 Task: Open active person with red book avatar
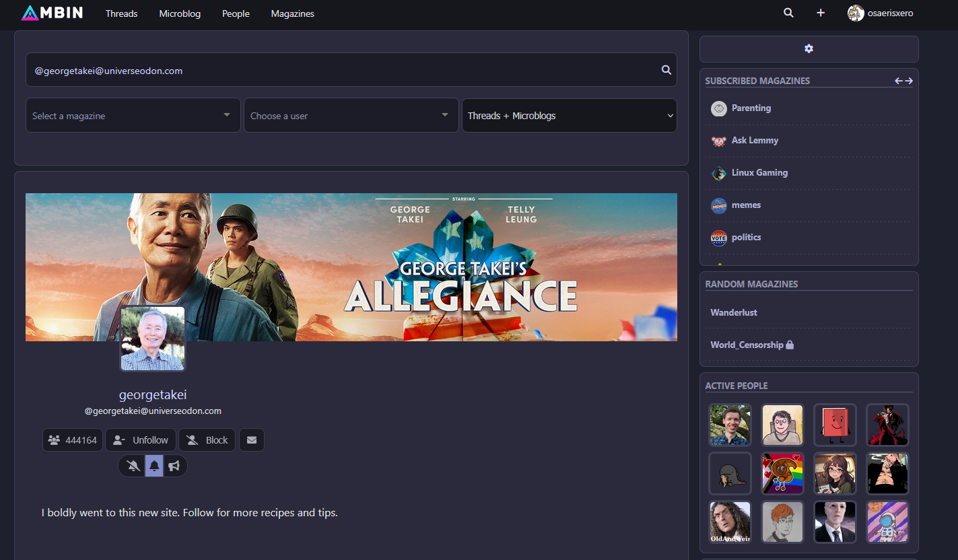(835, 425)
